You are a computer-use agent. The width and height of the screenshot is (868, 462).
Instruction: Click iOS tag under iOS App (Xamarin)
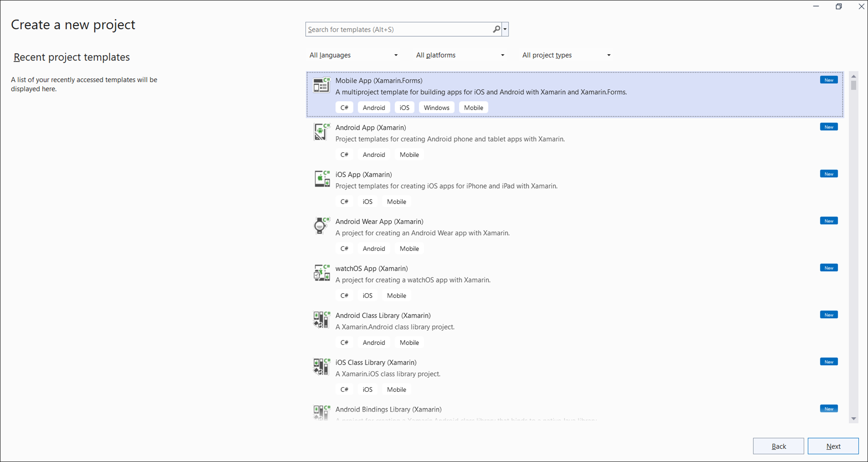pos(368,201)
